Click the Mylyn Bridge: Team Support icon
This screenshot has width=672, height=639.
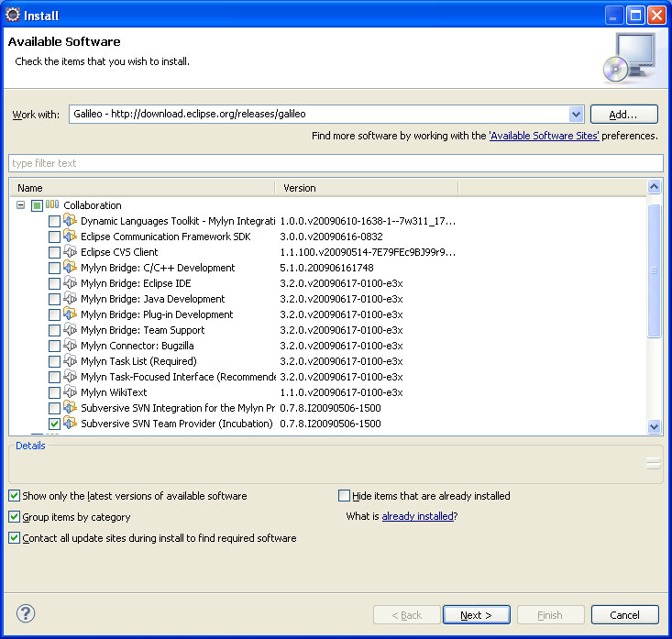tap(70, 329)
